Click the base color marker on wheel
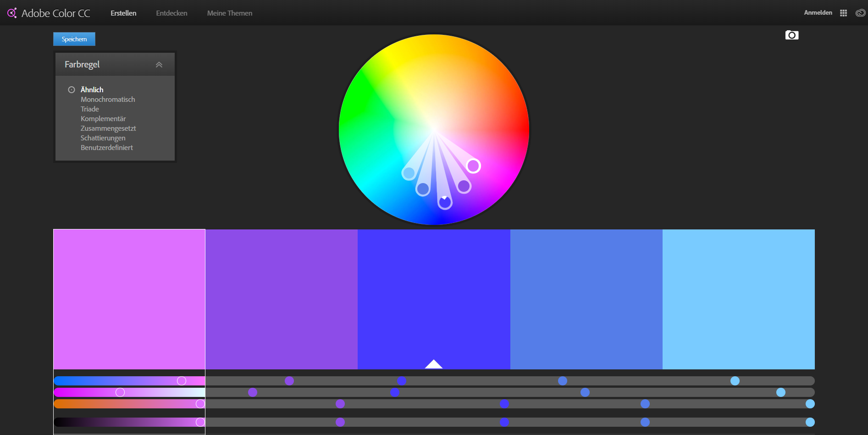 pyautogui.click(x=445, y=202)
